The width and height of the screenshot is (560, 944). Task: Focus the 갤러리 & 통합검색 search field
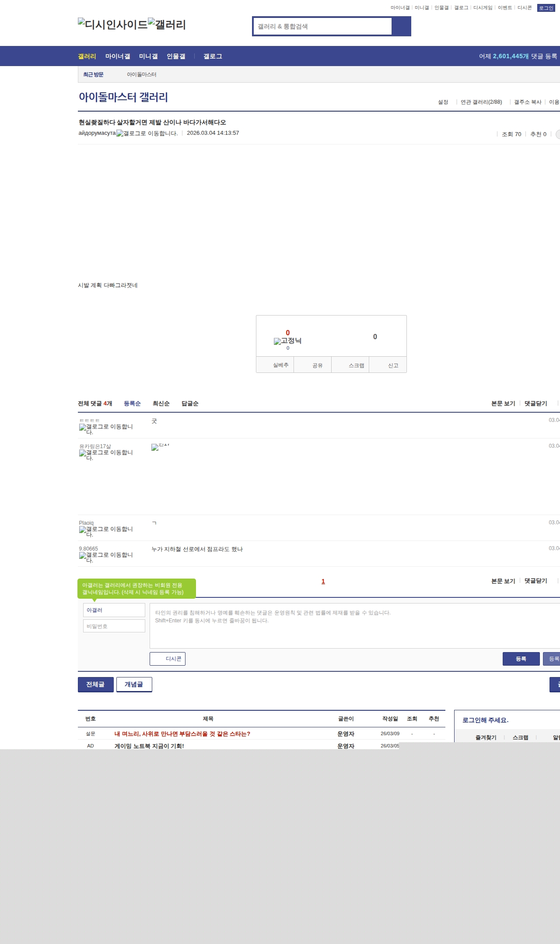322,26
